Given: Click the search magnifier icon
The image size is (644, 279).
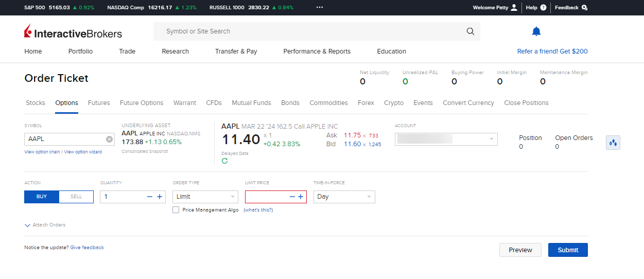Looking at the screenshot, I should point(470,31).
